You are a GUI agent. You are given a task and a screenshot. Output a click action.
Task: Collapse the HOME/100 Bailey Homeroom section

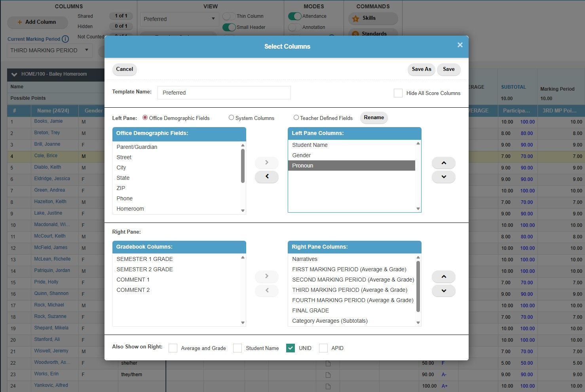tap(14, 74)
